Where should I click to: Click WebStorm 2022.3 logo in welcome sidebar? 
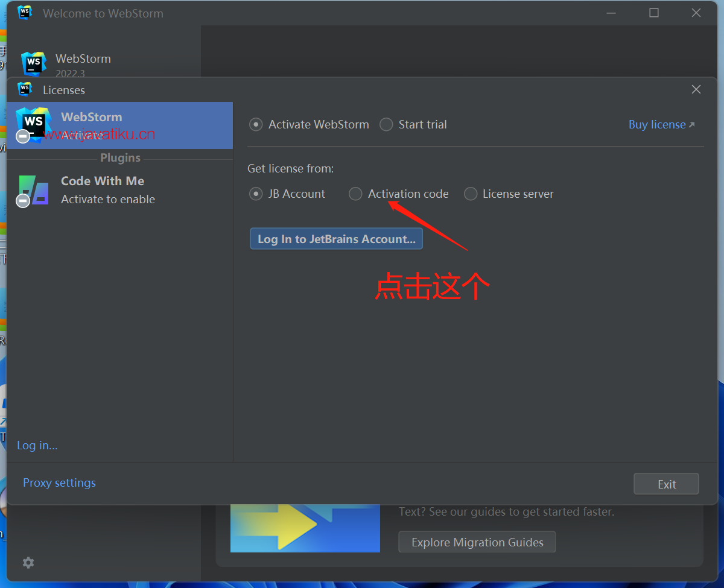click(33, 64)
